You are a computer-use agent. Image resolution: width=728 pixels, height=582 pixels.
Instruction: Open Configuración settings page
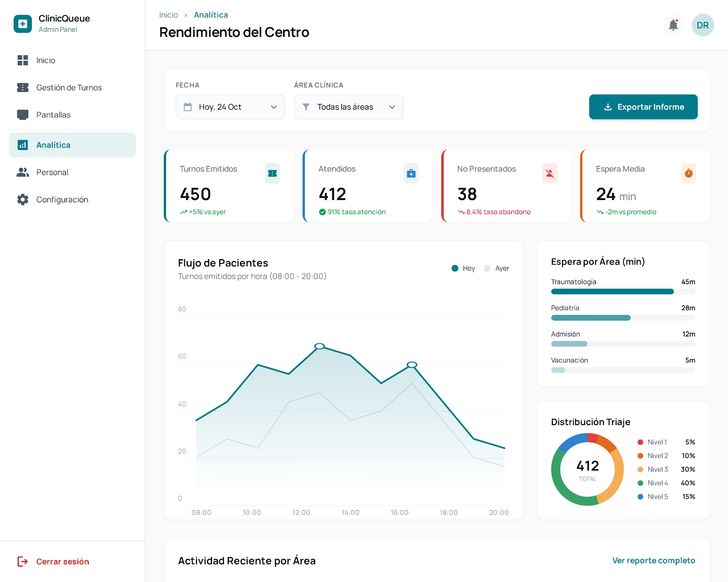point(72,200)
